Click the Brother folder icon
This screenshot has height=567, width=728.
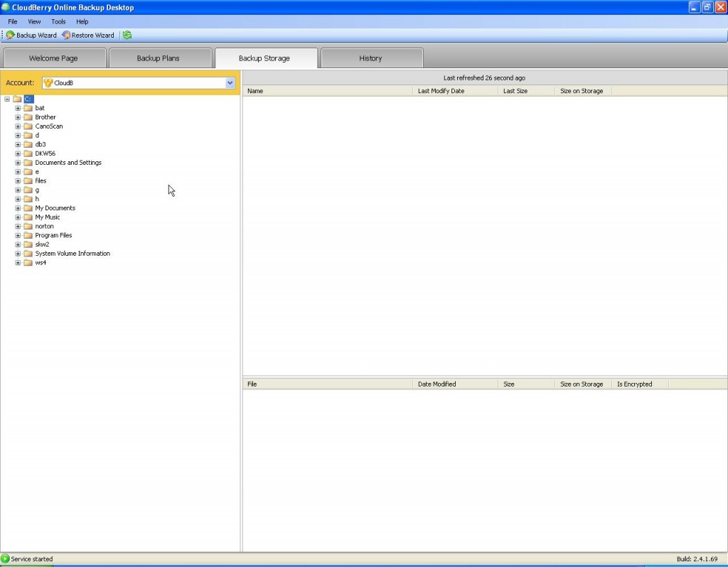pyautogui.click(x=28, y=117)
